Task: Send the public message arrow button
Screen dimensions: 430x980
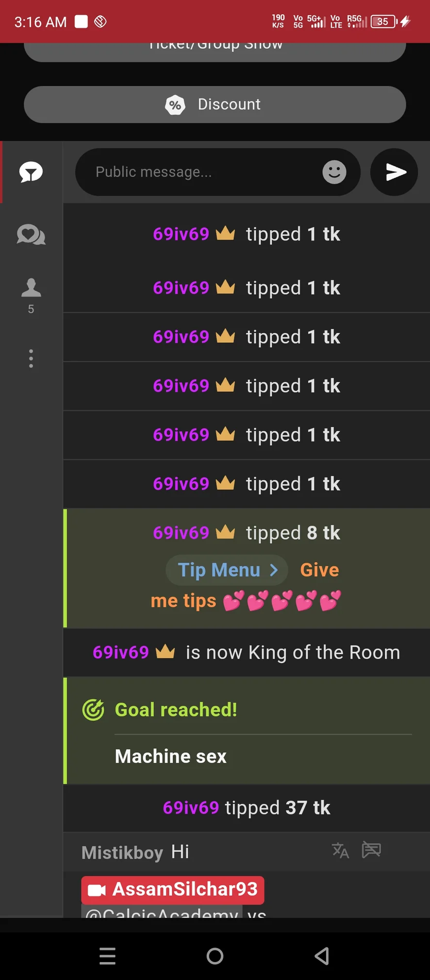Action: (394, 172)
